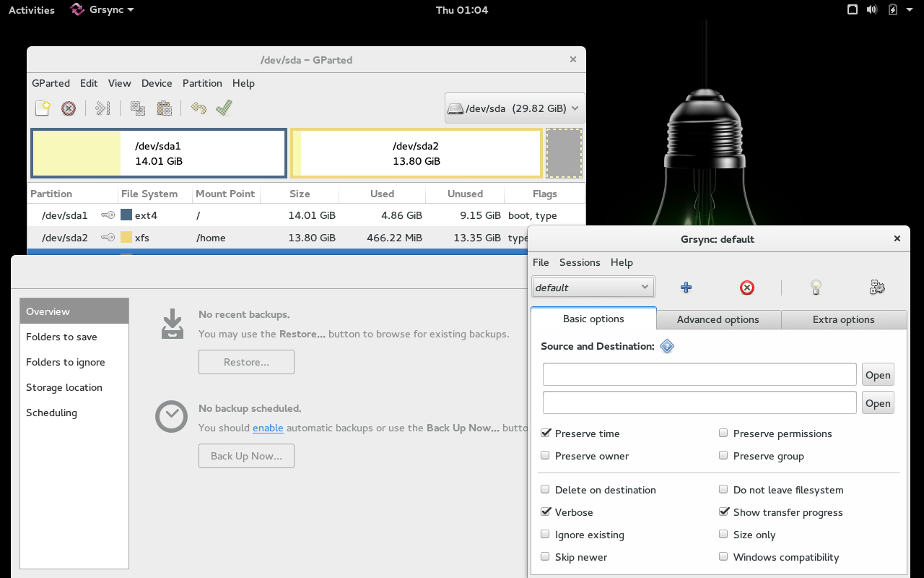Expand the default session combo box
Viewport: 924px width, 578px height.
593,288
